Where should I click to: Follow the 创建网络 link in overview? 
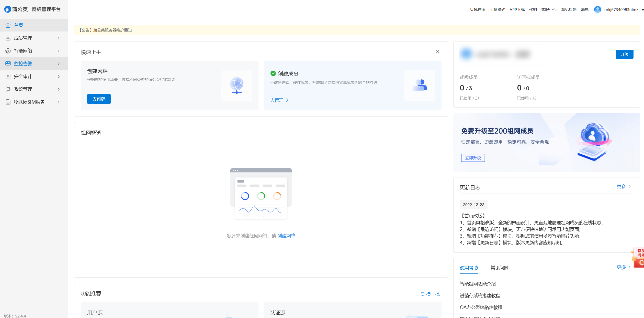[286, 236]
